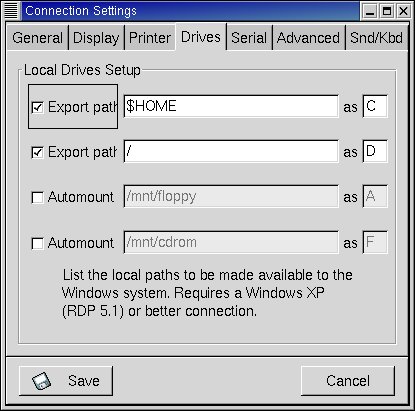415x411 pixels.
Task: Uncheck the $HOME Export path checkbox
Action: tap(37, 107)
